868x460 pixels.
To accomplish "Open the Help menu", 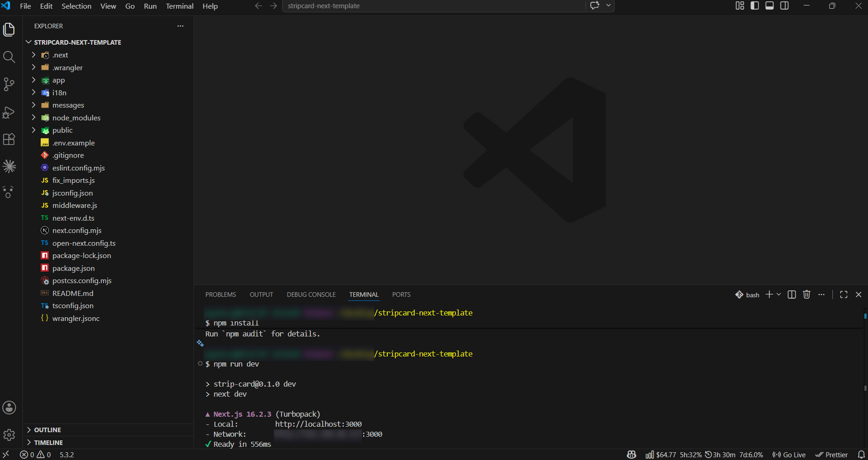I will pyautogui.click(x=210, y=6).
